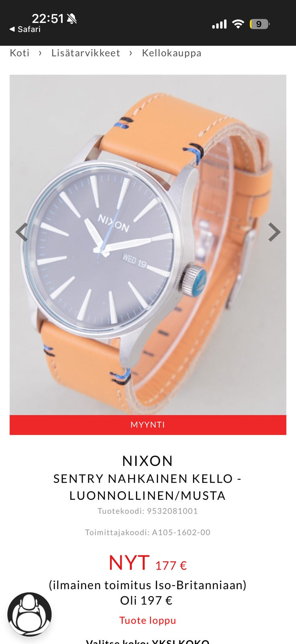Image resolution: width=296 pixels, height=644 pixels.
Task: Open the chat support avatar icon
Action: tap(30, 614)
